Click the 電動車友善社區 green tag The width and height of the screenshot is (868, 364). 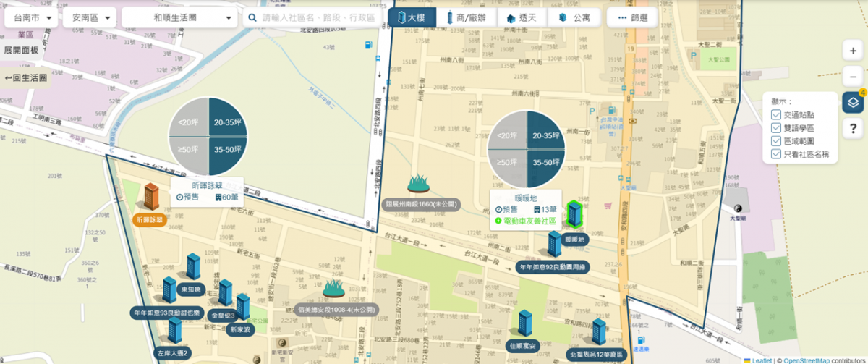524,220
